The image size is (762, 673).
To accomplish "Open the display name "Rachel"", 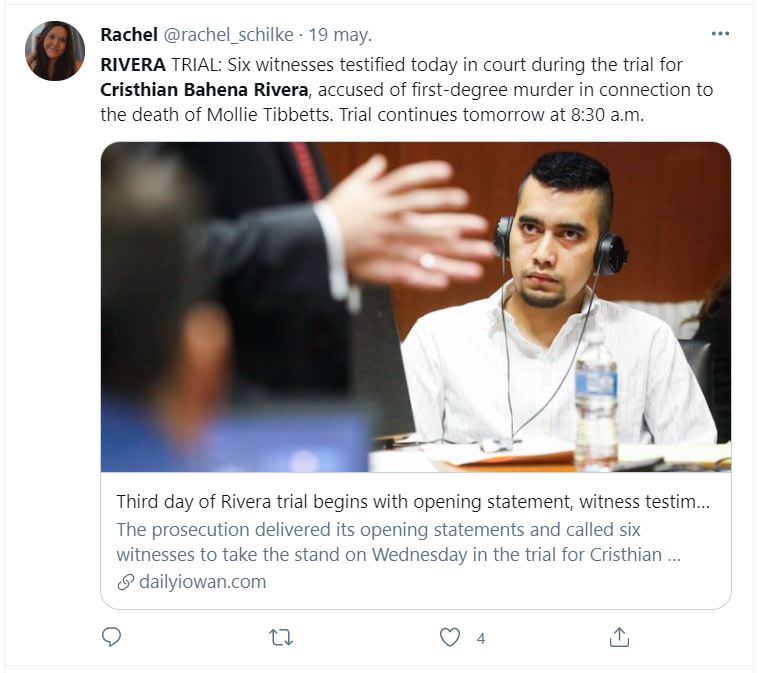I will pos(128,35).
